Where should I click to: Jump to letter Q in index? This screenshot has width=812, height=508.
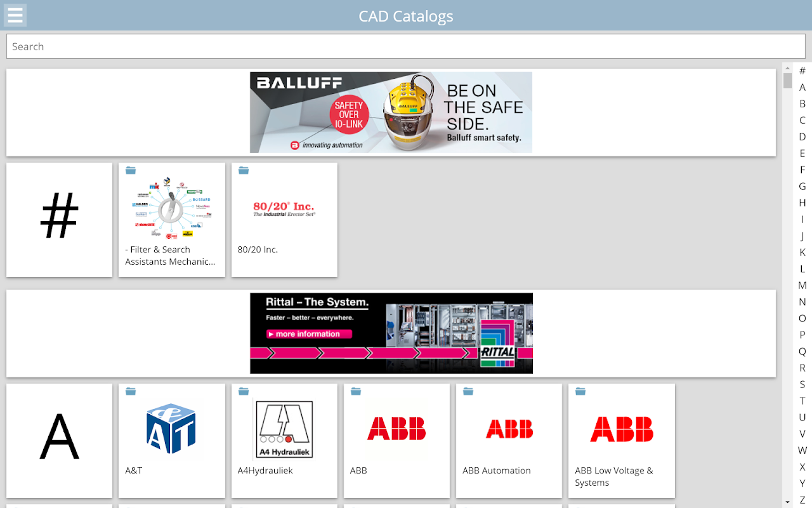[802, 351]
